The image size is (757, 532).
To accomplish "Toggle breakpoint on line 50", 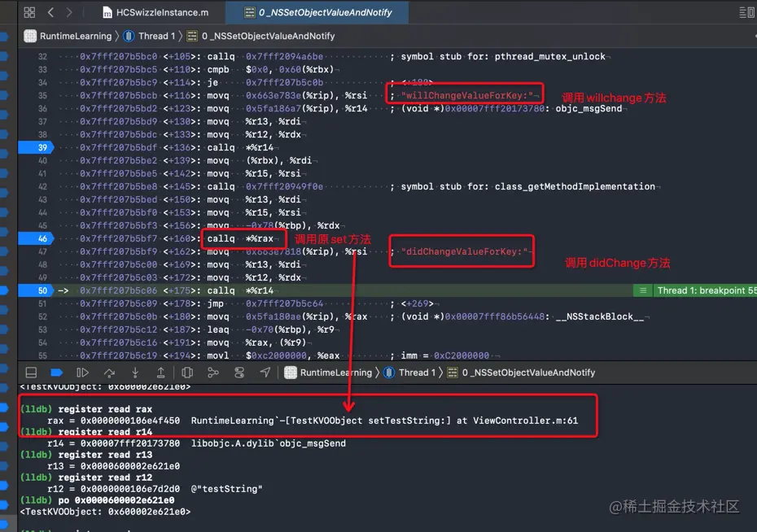I will coord(36,291).
